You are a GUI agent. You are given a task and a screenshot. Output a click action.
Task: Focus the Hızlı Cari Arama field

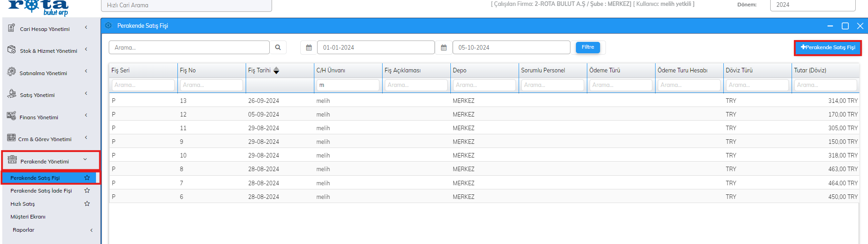(186, 5)
